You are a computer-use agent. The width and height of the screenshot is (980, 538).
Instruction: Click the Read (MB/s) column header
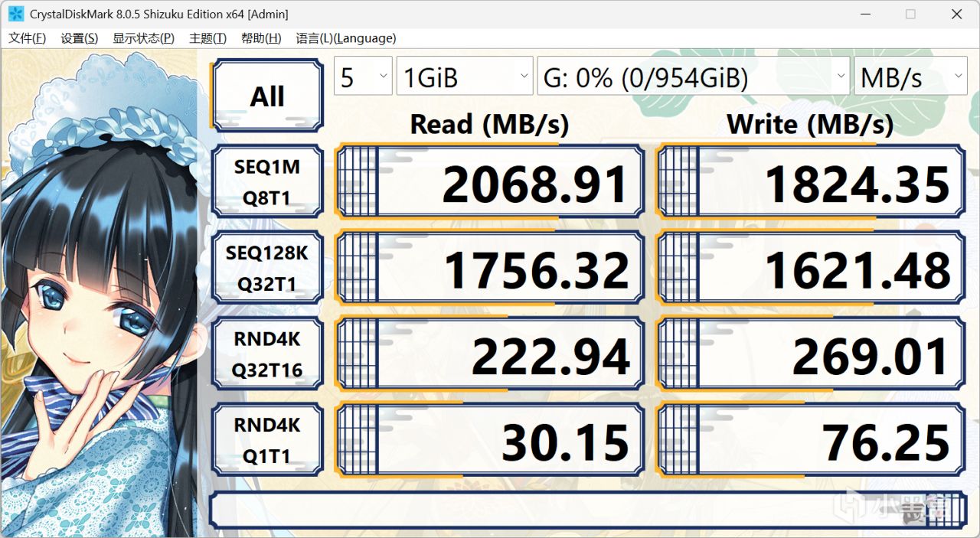pos(490,124)
